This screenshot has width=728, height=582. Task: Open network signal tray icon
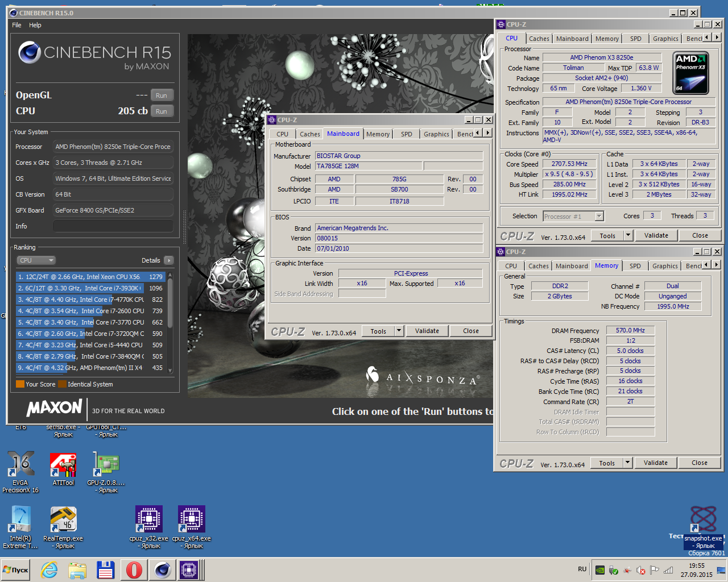(x=668, y=570)
